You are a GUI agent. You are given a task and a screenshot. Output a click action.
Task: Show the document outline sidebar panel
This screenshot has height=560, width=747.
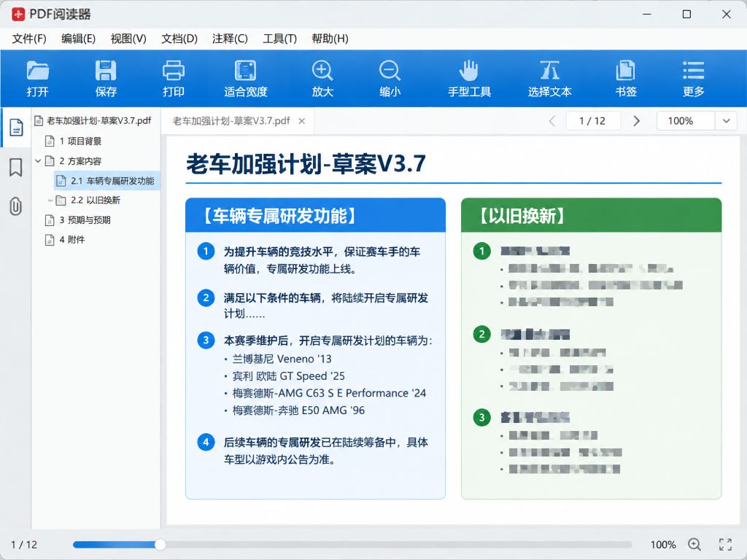coord(16,128)
